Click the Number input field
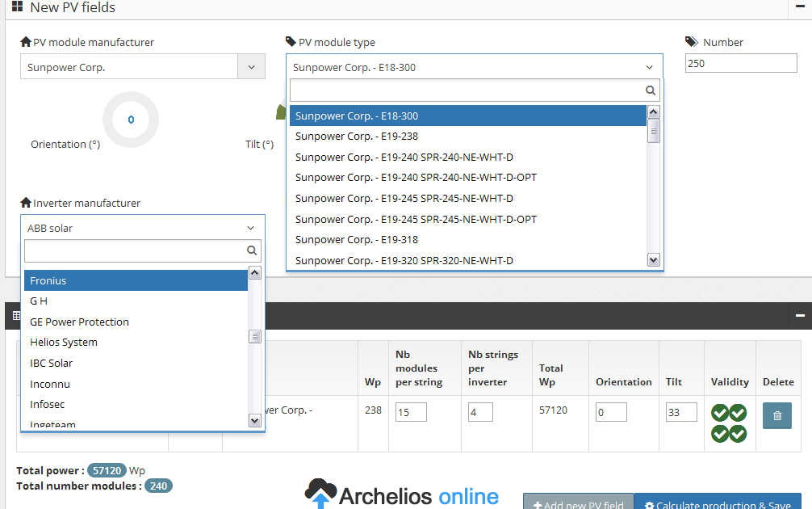The width and height of the screenshot is (812, 509). coord(740,63)
